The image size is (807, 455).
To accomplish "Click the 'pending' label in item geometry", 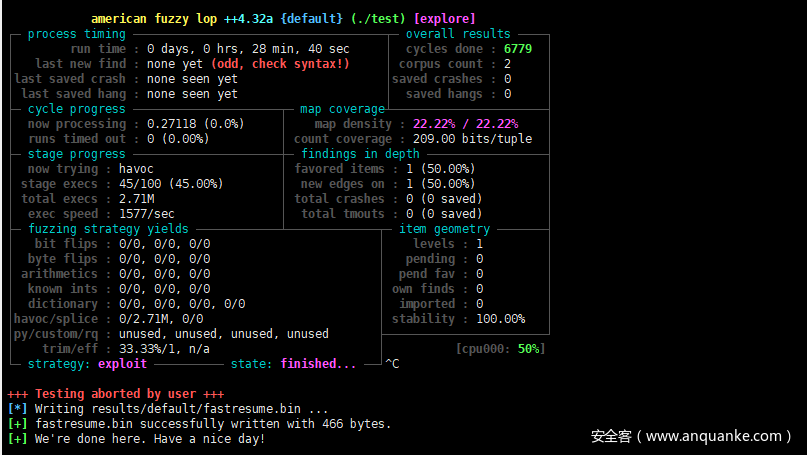I will 430,258.
